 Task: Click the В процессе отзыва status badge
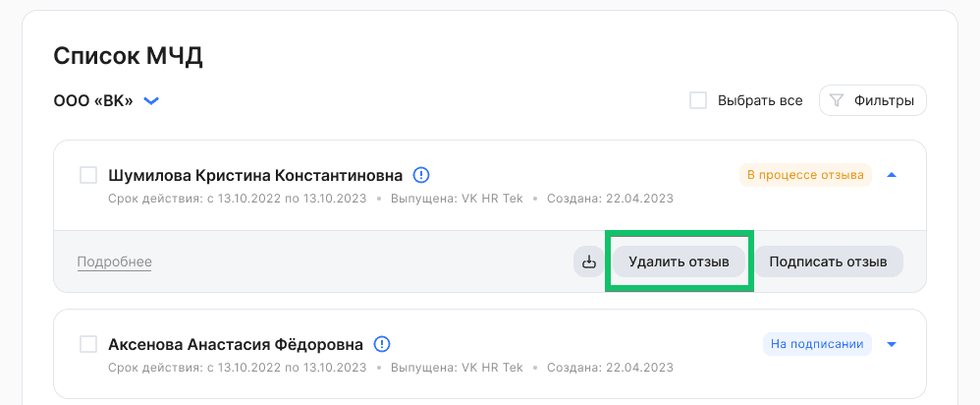[805, 175]
